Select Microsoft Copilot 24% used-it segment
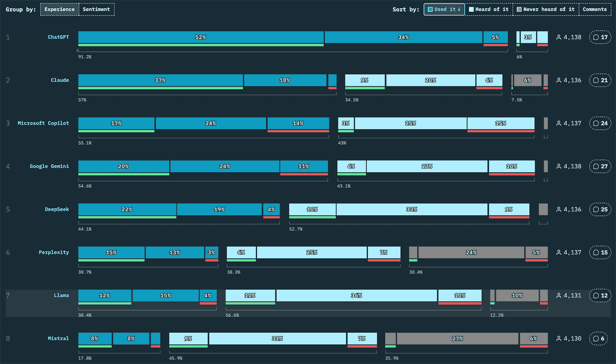Screen dimensions: 616x364 211,124
